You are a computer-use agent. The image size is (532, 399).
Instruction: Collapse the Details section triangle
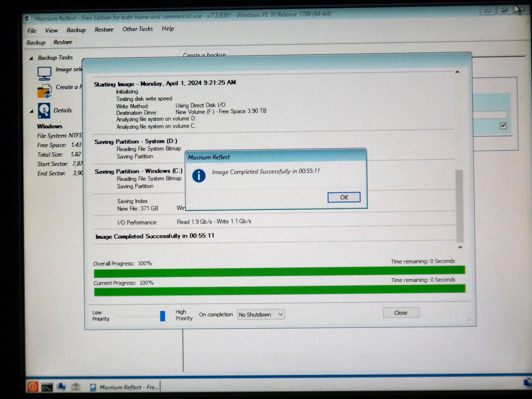click(32, 111)
